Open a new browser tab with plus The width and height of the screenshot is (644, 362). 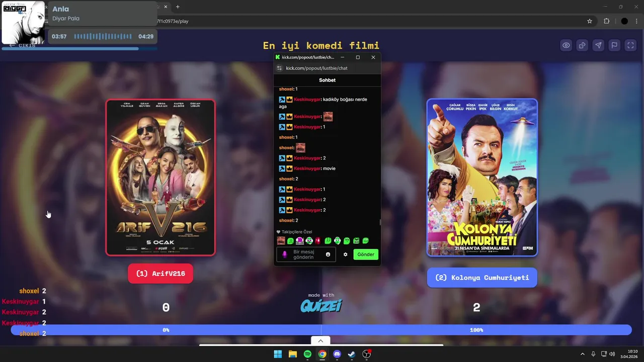[x=178, y=7]
